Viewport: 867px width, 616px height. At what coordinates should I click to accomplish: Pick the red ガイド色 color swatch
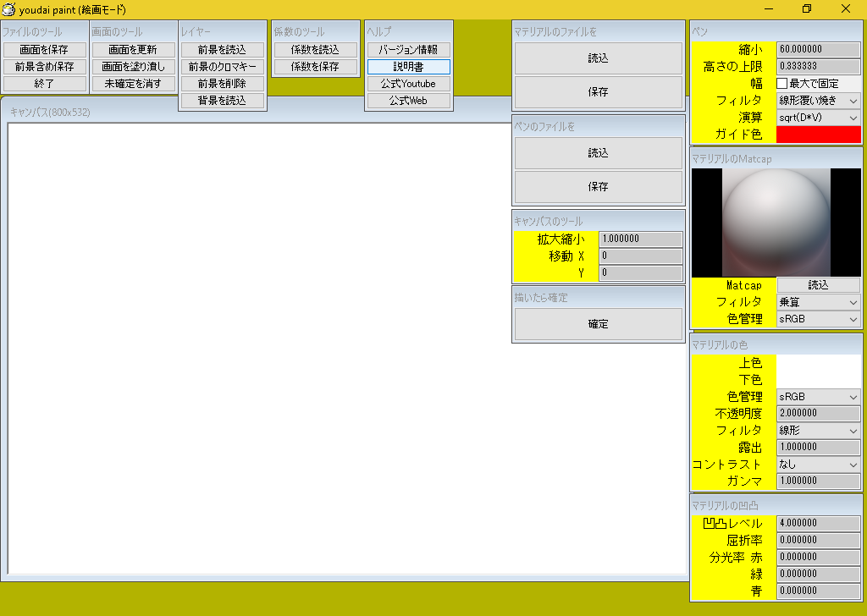[818, 135]
